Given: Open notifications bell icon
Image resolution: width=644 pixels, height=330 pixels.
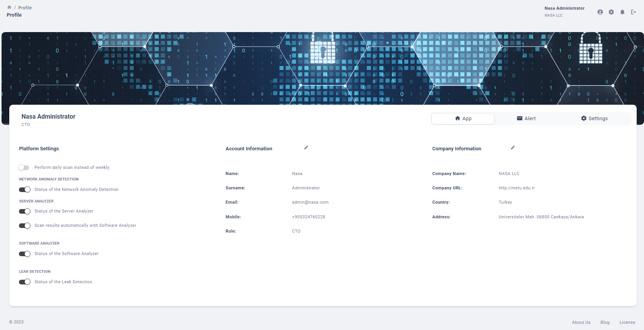Looking at the screenshot, I should tap(622, 12).
